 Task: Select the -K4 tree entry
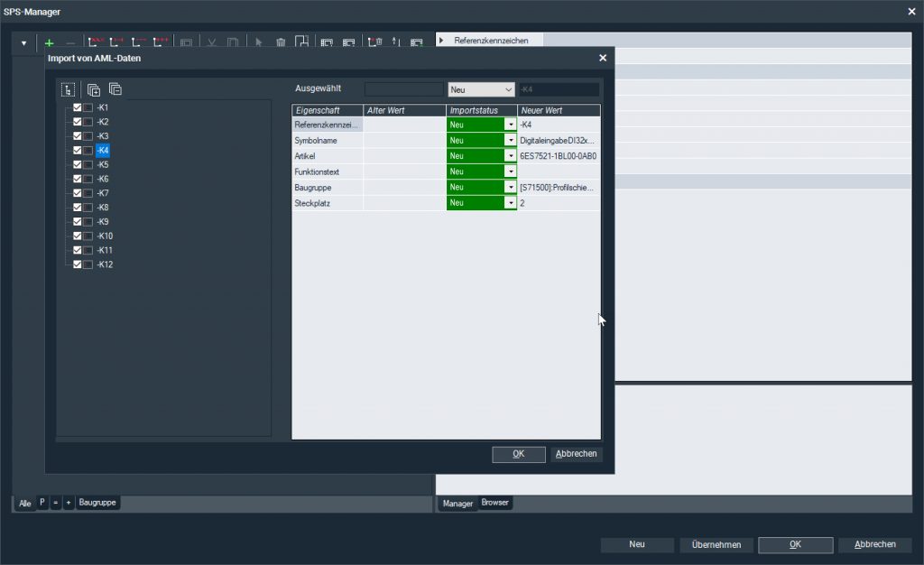[104, 150]
